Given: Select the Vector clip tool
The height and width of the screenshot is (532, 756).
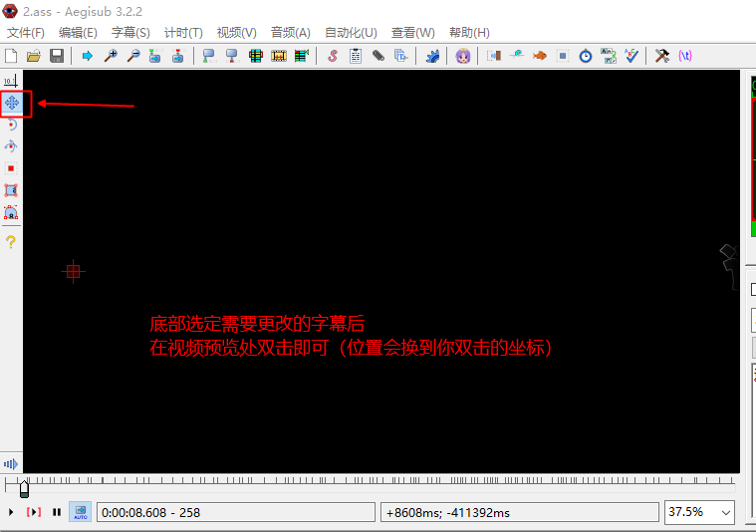Looking at the screenshot, I should (x=11, y=212).
